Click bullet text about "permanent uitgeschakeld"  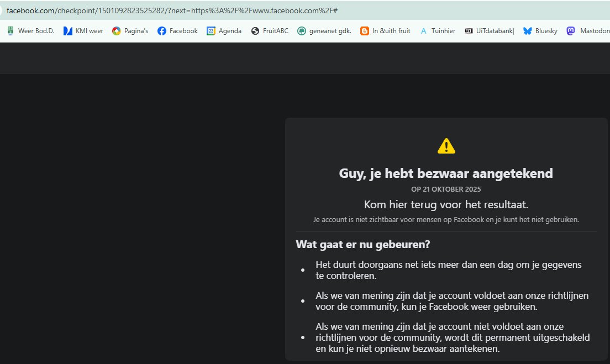click(x=453, y=337)
